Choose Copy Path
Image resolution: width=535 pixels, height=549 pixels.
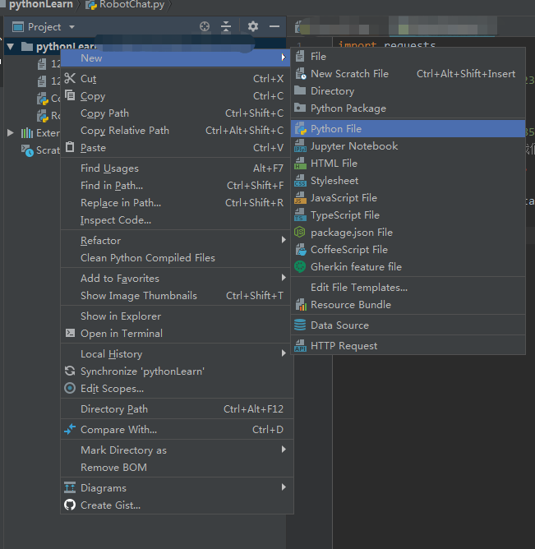tap(105, 113)
